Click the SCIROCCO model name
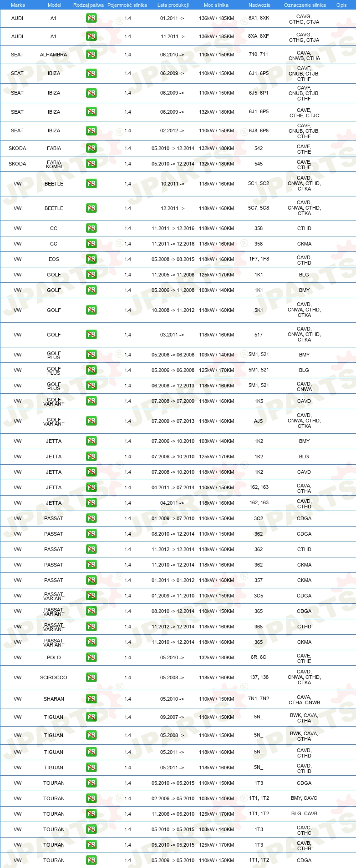 tap(53, 677)
